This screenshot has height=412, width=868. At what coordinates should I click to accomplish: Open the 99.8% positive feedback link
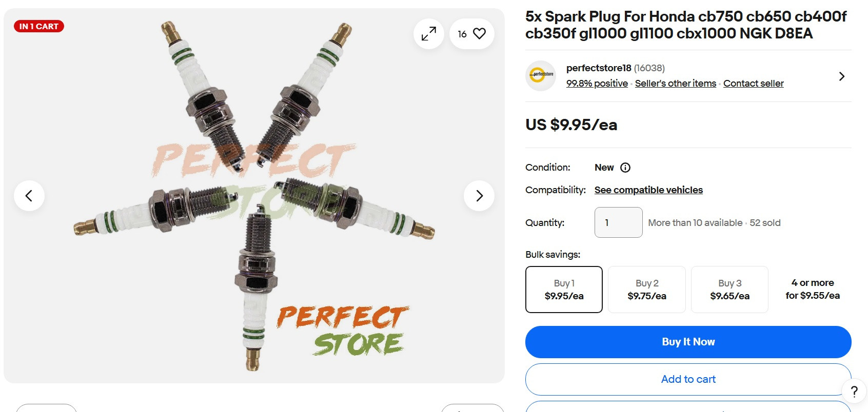pyautogui.click(x=597, y=83)
